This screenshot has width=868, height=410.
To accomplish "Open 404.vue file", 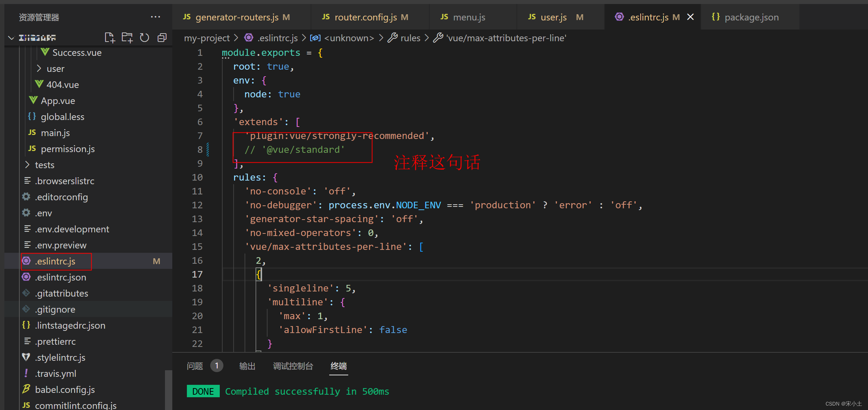I will point(62,85).
